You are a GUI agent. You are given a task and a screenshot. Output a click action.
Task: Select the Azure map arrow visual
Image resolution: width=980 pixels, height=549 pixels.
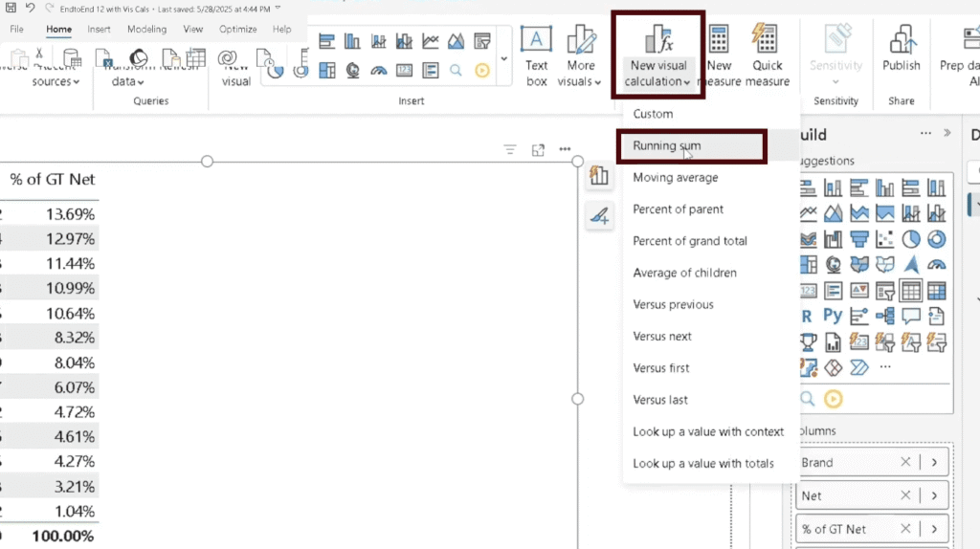(x=911, y=265)
